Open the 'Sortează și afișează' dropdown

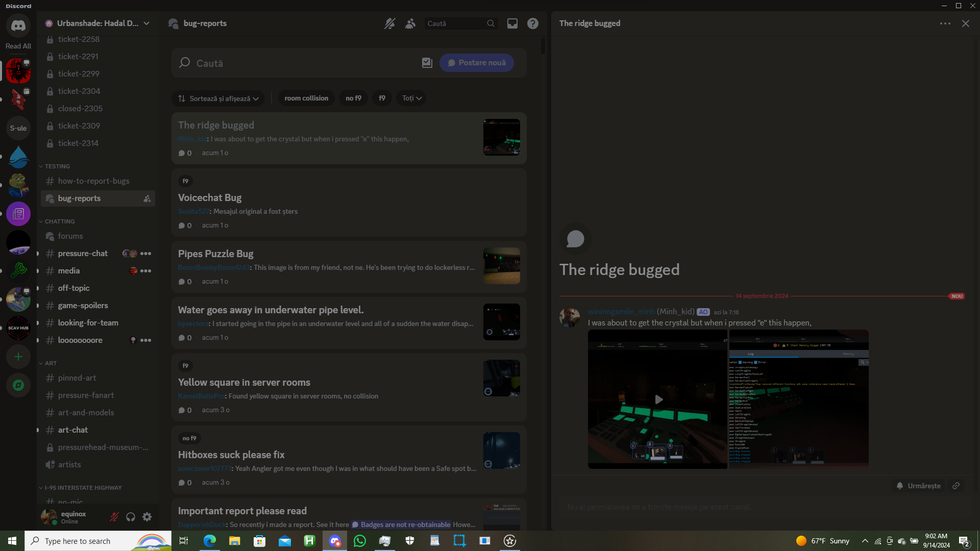(x=218, y=98)
